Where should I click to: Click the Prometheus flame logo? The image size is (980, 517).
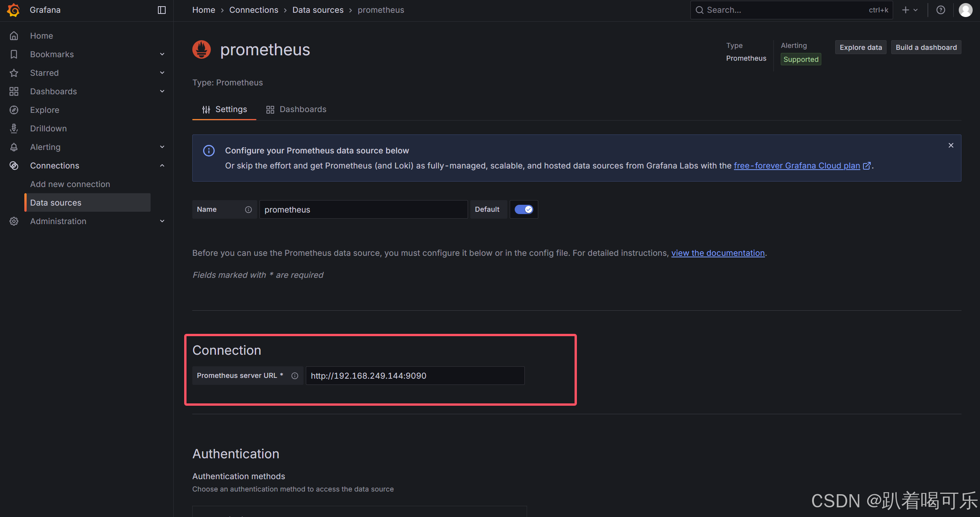click(202, 49)
